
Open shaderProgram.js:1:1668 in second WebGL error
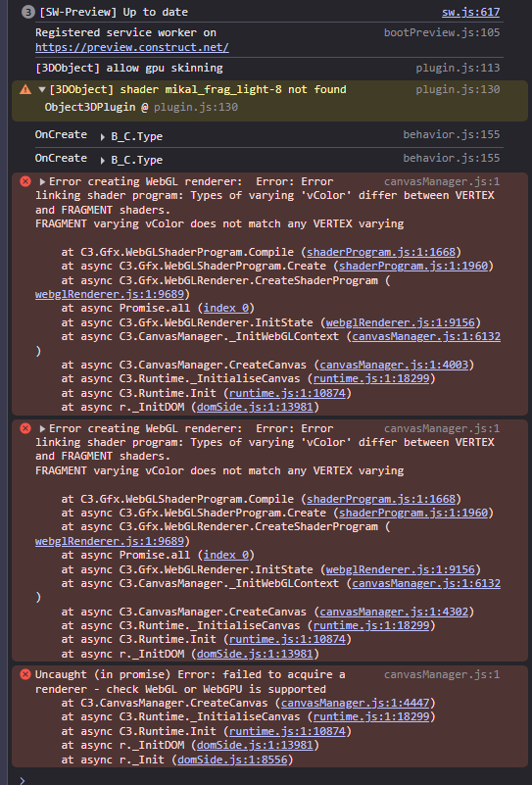point(381,499)
